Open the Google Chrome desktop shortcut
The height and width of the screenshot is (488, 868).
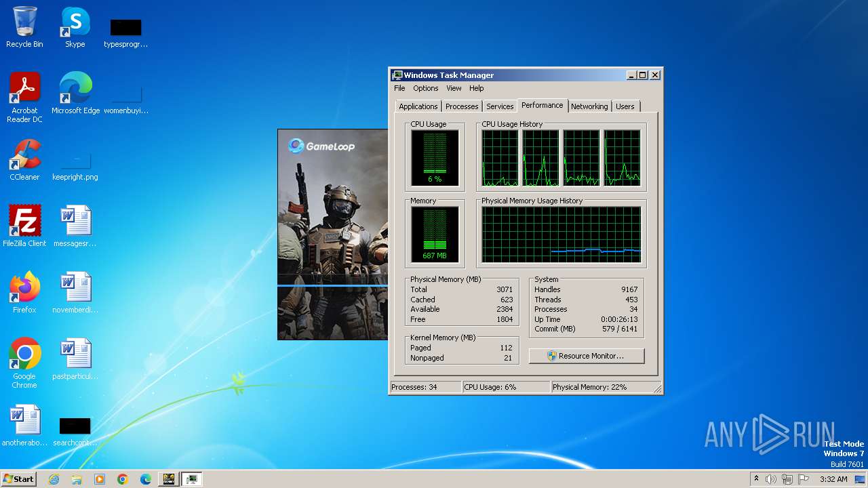24,363
